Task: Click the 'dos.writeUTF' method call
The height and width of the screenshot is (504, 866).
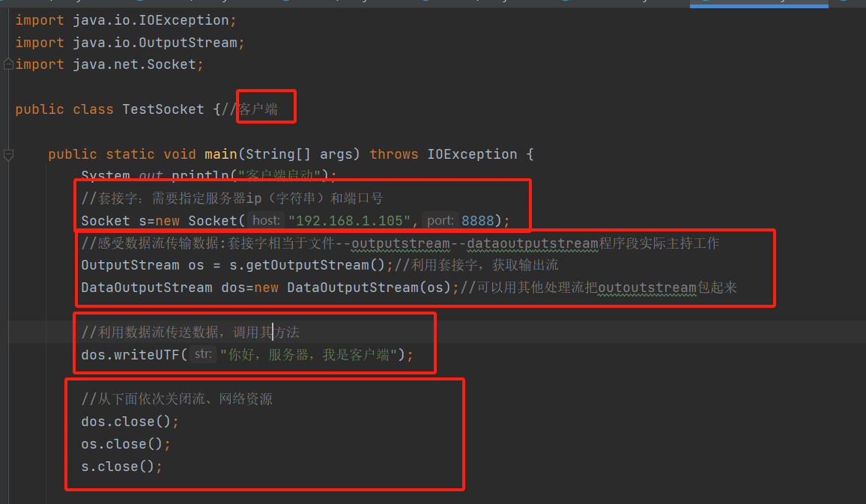Action: [130, 354]
